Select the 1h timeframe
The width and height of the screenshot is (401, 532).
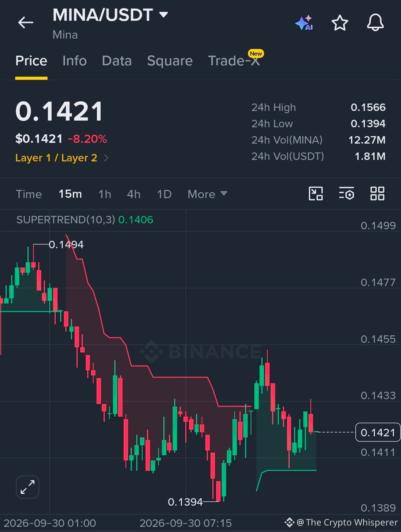click(x=105, y=194)
